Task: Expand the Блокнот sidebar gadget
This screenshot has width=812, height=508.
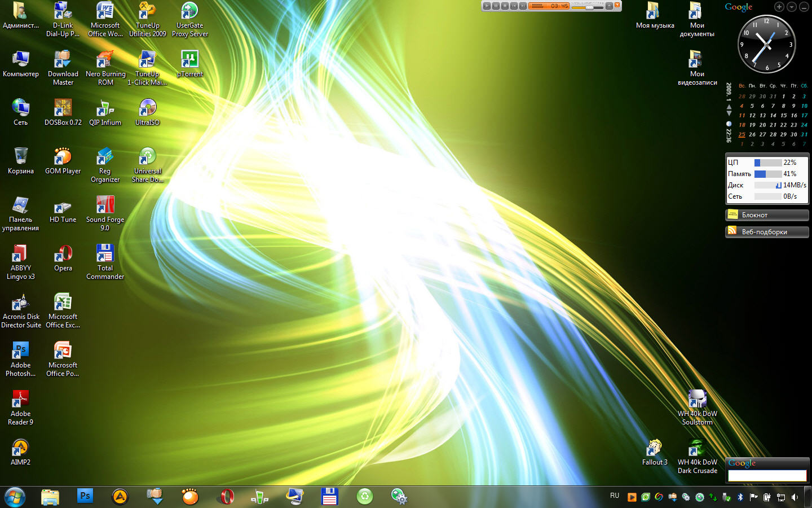Action: point(767,215)
